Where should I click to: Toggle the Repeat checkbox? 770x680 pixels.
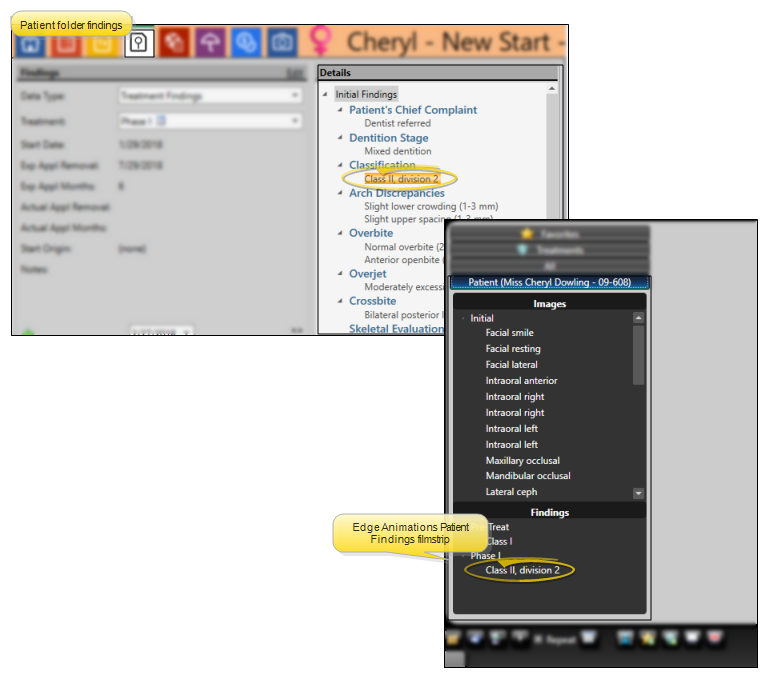(537, 637)
